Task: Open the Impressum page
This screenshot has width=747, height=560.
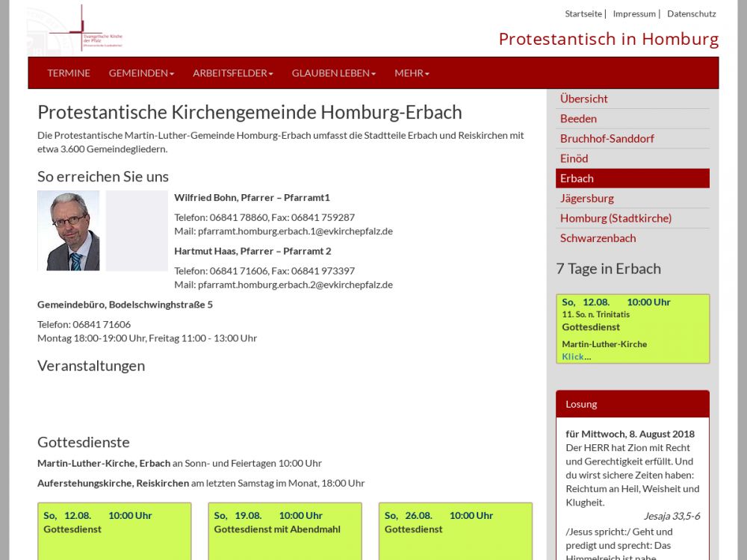Action: pos(633,13)
